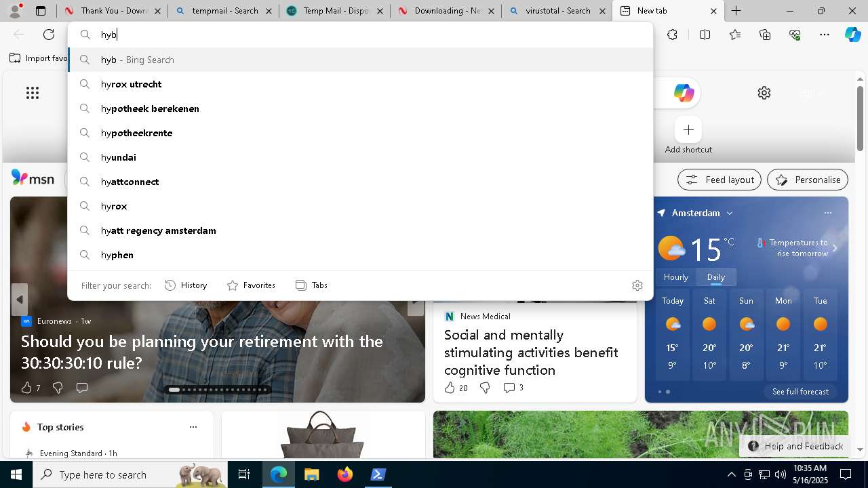Switch to the virustotal - Search tab
Image resolution: width=868 pixels, height=488 pixels.
click(556, 11)
